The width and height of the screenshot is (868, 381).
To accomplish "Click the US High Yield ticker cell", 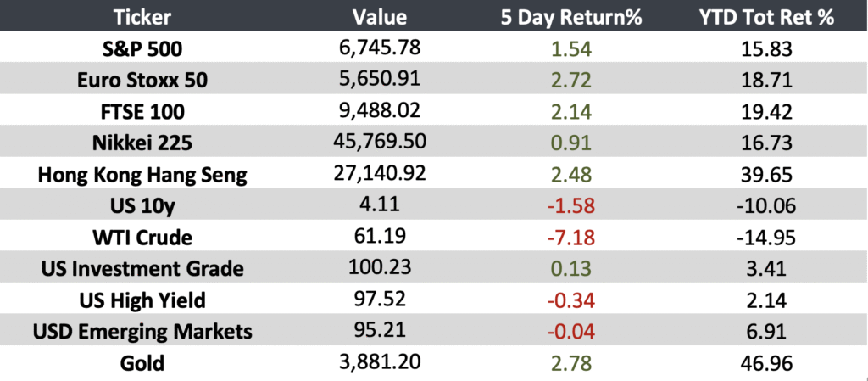I will click(x=142, y=300).
